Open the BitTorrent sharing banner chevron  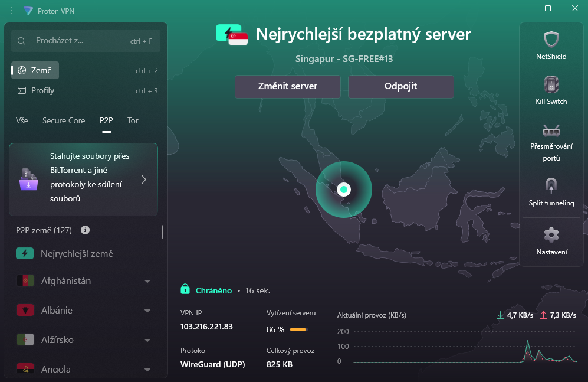click(x=143, y=179)
